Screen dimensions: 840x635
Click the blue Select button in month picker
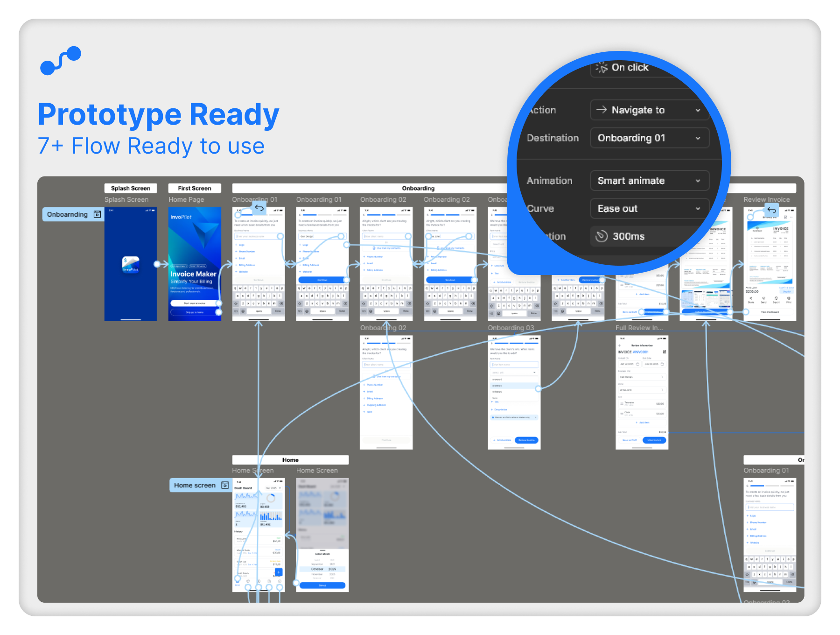322,585
